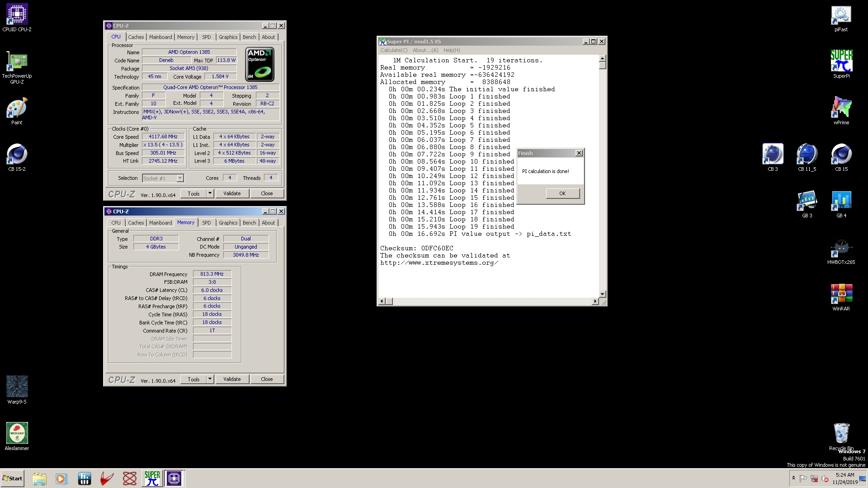
Task: Launch wPrime from the desktop
Action: tap(841, 111)
